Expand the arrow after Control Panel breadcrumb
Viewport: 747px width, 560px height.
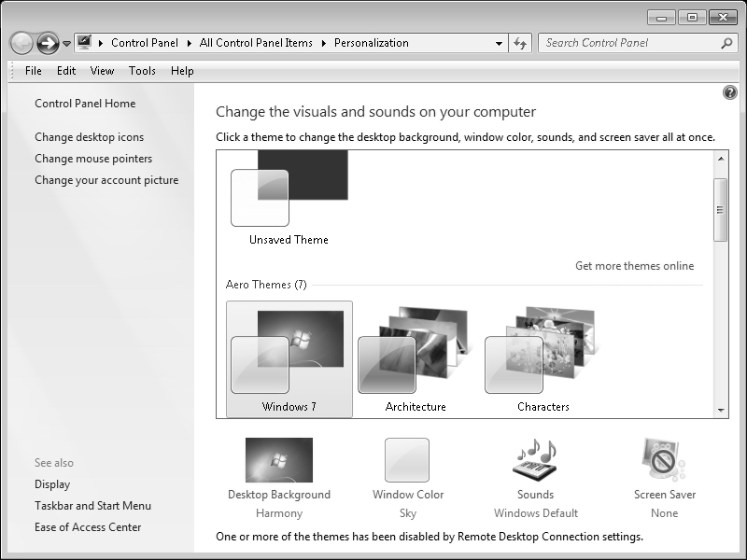(x=190, y=43)
